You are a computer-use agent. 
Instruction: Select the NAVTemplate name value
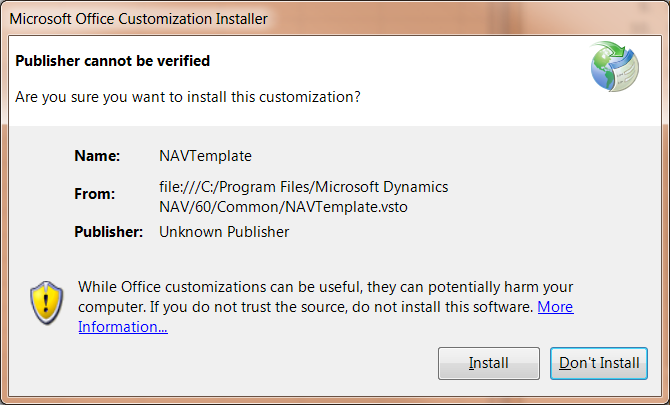click(205, 156)
